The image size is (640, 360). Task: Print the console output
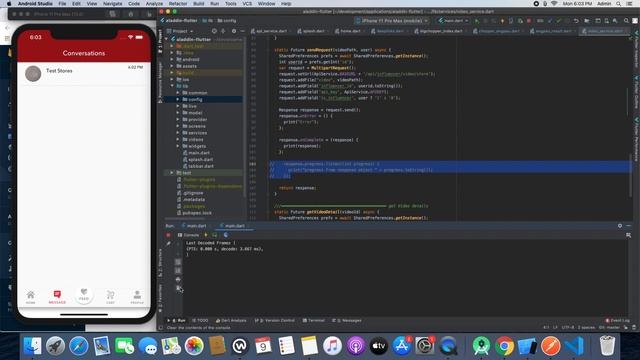click(178, 279)
